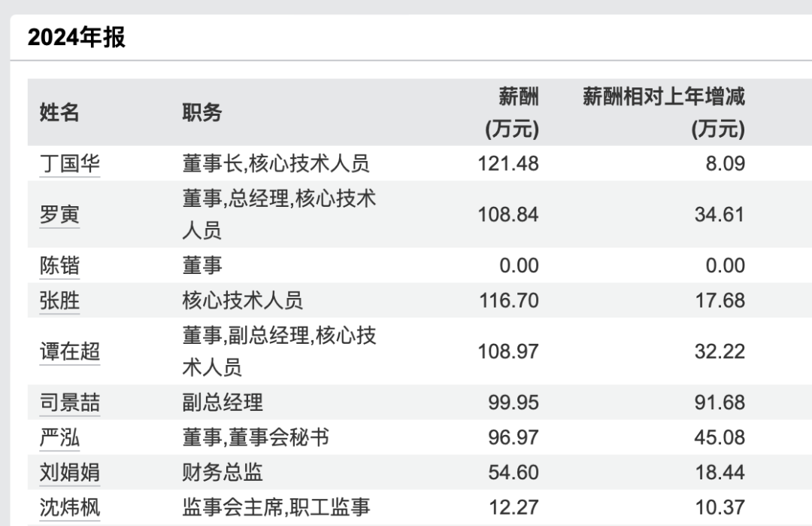This screenshot has height=526, width=812.
Task: Click the 监事会主席,职工监事 position text
Action: 276,507
